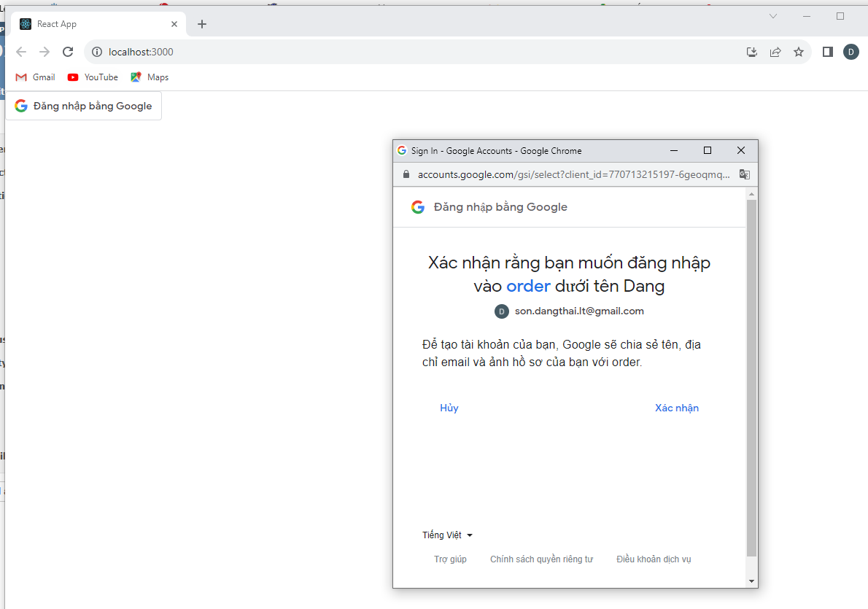Bookmark this page with star icon
868x609 pixels.
[799, 52]
